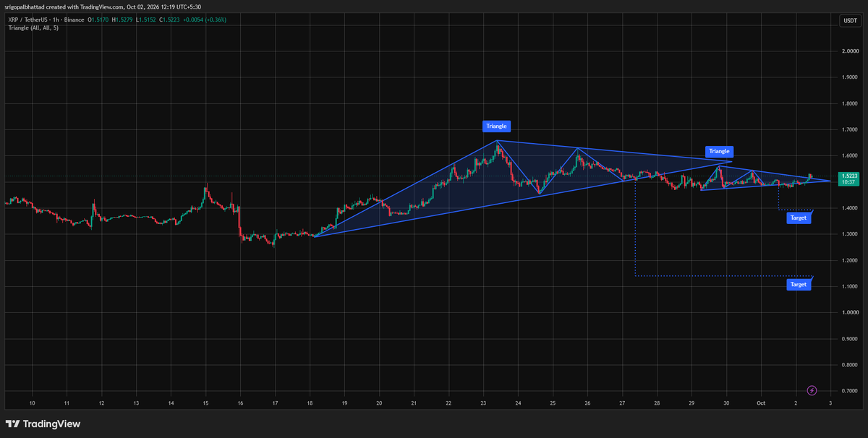Click the 1.7000 price axis label
This screenshot has width=868, height=438.
coord(849,129)
